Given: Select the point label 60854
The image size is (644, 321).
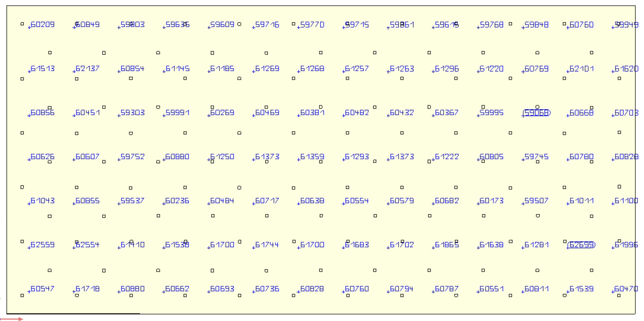Looking at the screenshot, I should pyautogui.click(x=132, y=69).
